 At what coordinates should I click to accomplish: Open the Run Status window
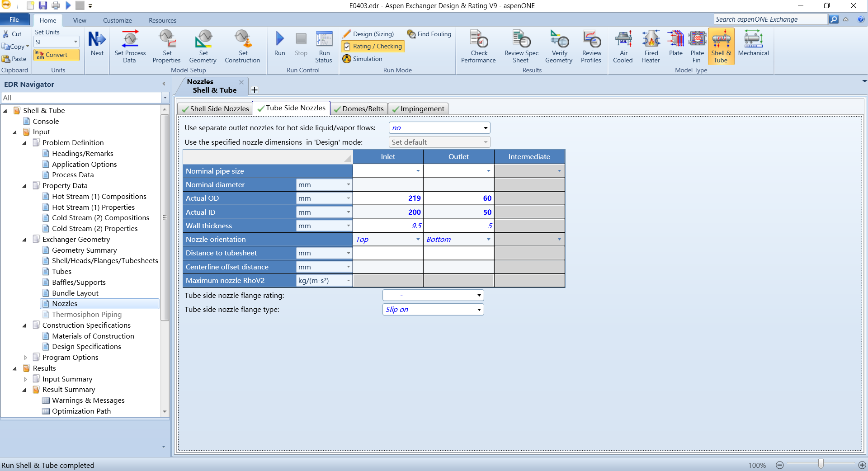[x=324, y=47]
